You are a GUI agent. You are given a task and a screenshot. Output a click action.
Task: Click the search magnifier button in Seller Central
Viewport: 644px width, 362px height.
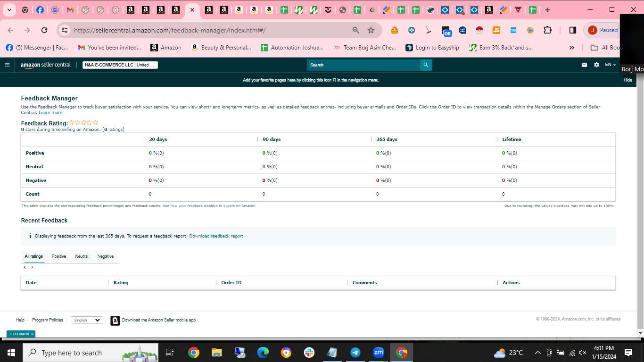(426, 65)
